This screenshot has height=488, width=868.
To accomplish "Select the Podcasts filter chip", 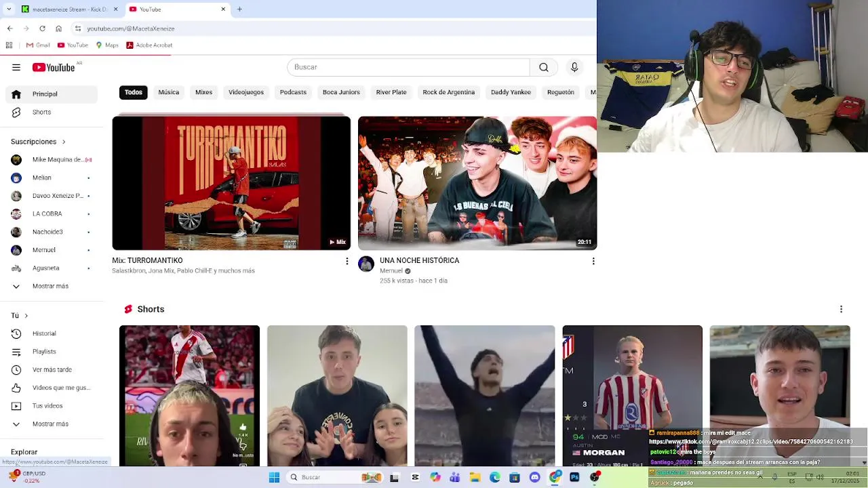I will [x=293, y=92].
